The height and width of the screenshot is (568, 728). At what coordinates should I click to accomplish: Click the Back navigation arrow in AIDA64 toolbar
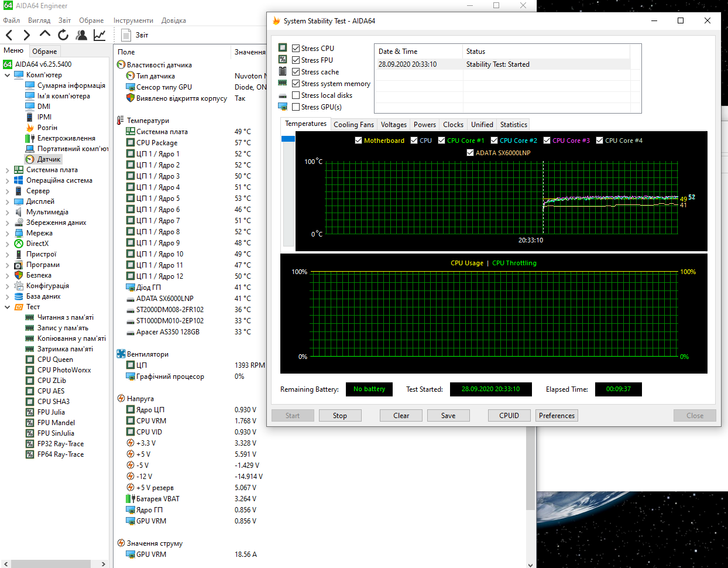tap(9, 35)
